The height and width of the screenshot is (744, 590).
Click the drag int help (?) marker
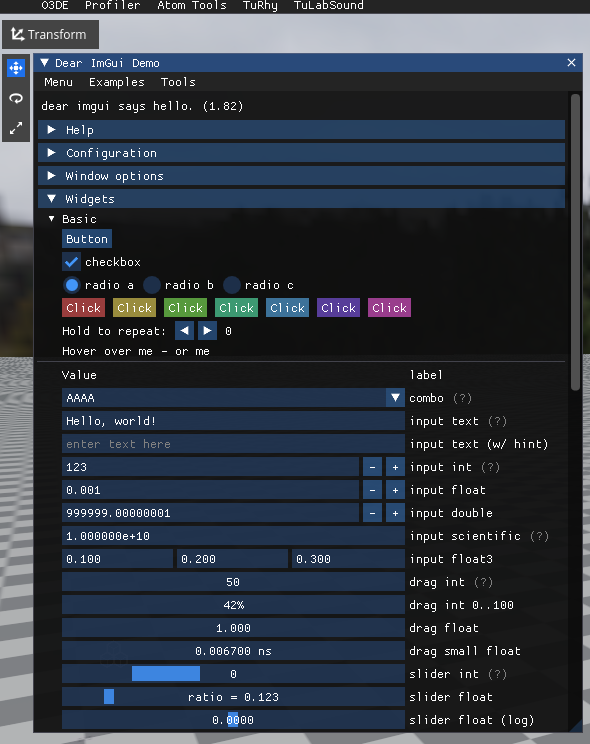click(483, 582)
